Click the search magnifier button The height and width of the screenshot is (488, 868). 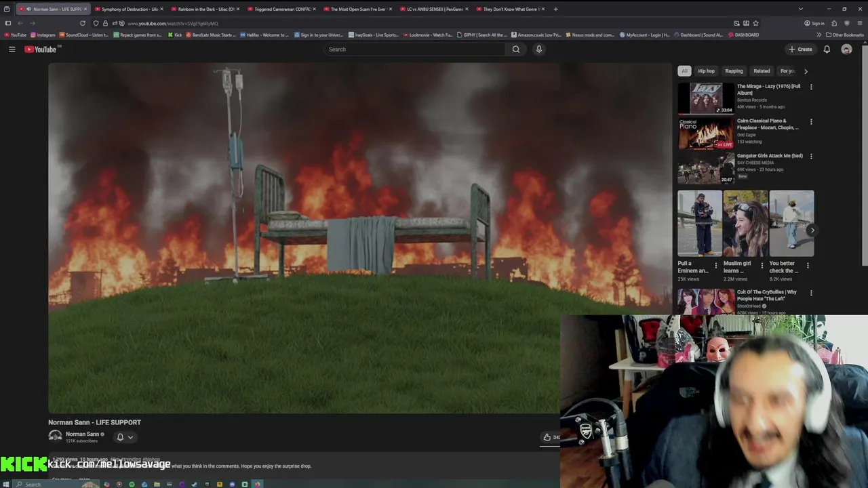click(516, 49)
